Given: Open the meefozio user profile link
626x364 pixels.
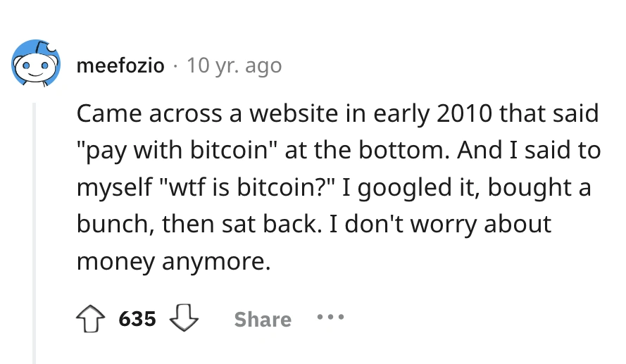Looking at the screenshot, I should pos(120,66).
